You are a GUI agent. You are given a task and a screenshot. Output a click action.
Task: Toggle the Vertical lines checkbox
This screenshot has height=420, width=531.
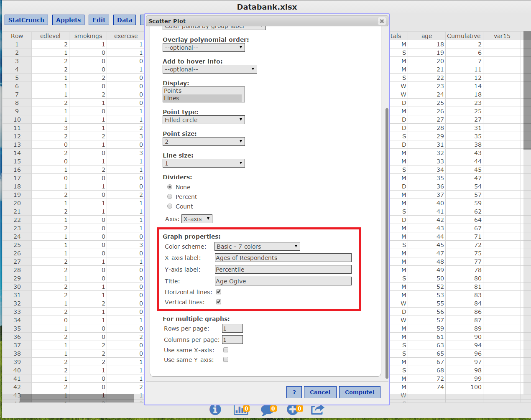pyautogui.click(x=219, y=302)
